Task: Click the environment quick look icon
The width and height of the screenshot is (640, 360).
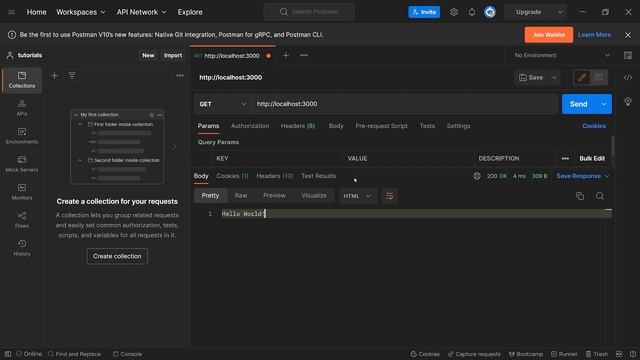Action: click(x=628, y=55)
